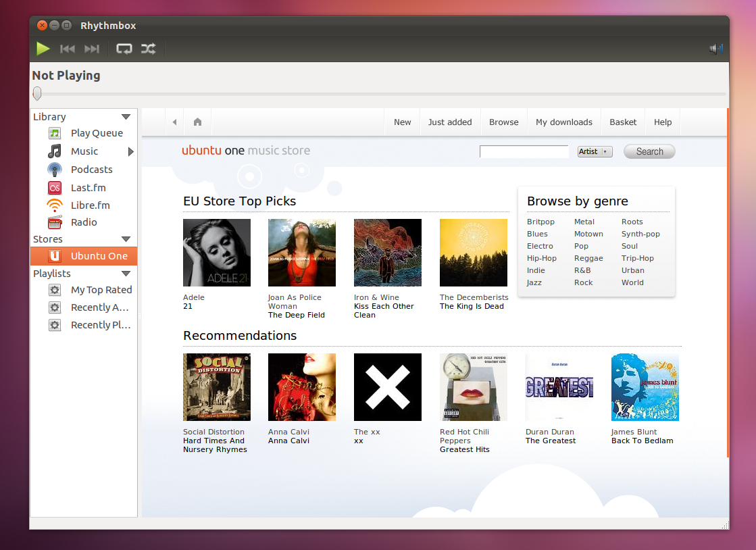Click the Kiss Each Other Clean title
The height and width of the screenshot is (550, 756).
(x=384, y=310)
